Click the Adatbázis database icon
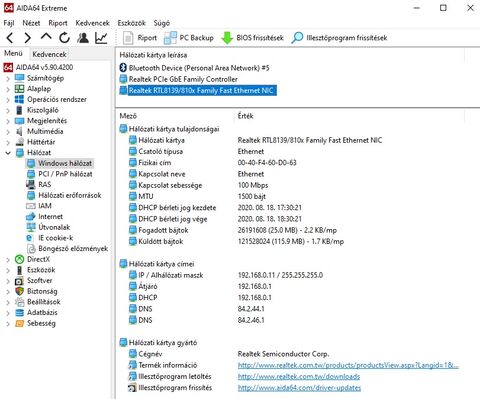The height and width of the screenshot is (399, 480). click(x=20, y=312)
